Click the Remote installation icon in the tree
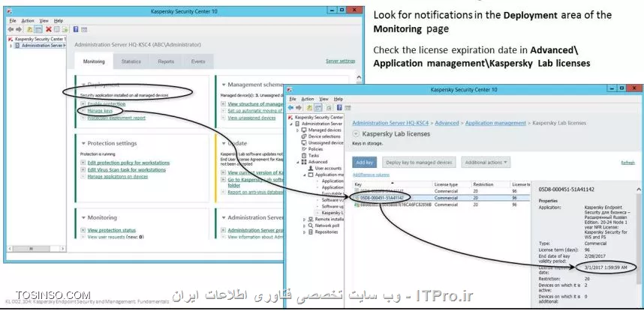 click(x=311, y=220)
